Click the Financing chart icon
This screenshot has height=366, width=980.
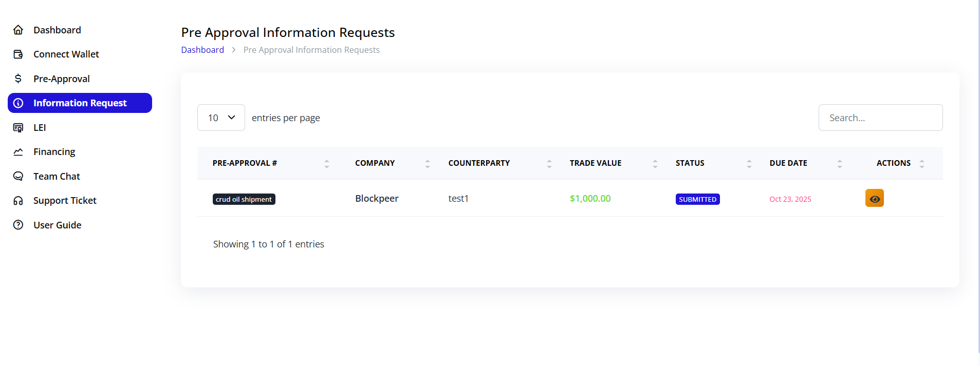(18, 152)
